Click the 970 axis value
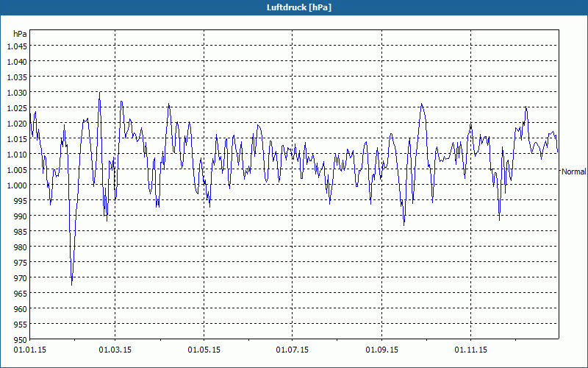 click(x=21, y=278)
